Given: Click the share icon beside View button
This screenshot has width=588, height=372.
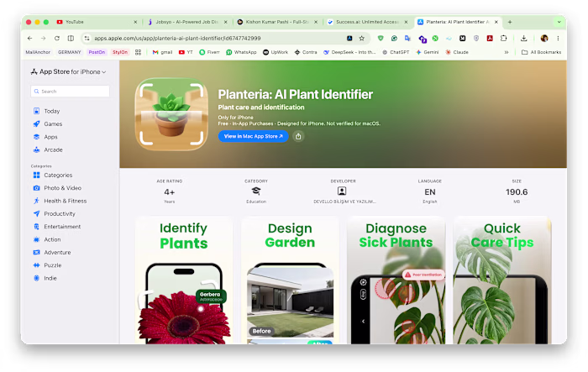Looking at the screenshot, I should coord(298,136).
